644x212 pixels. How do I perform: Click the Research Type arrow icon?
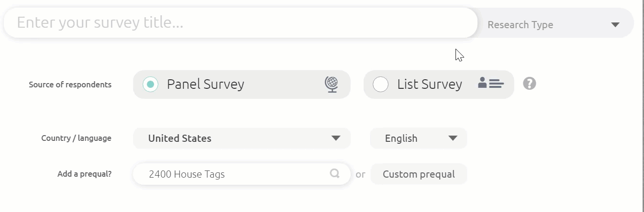click(615, 25)
